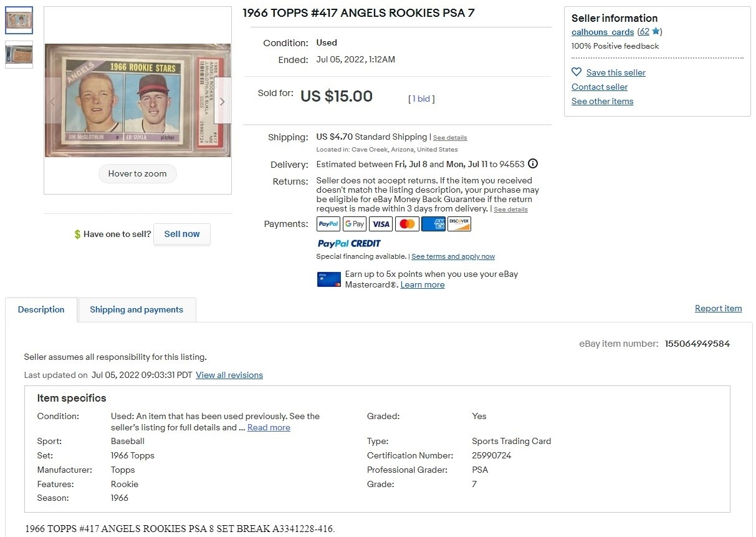Show previous image using the left arrow
Screen dimensions: 756x537
tap(53, 101)
